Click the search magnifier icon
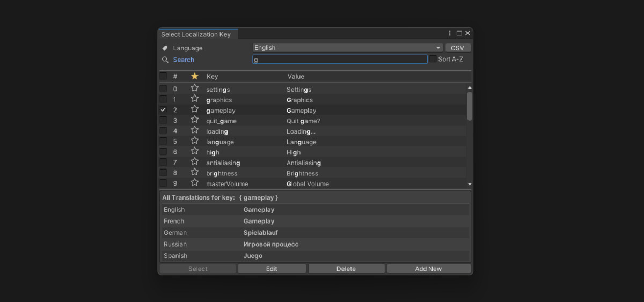Viewport: 644px width, 302px height. 165,60
